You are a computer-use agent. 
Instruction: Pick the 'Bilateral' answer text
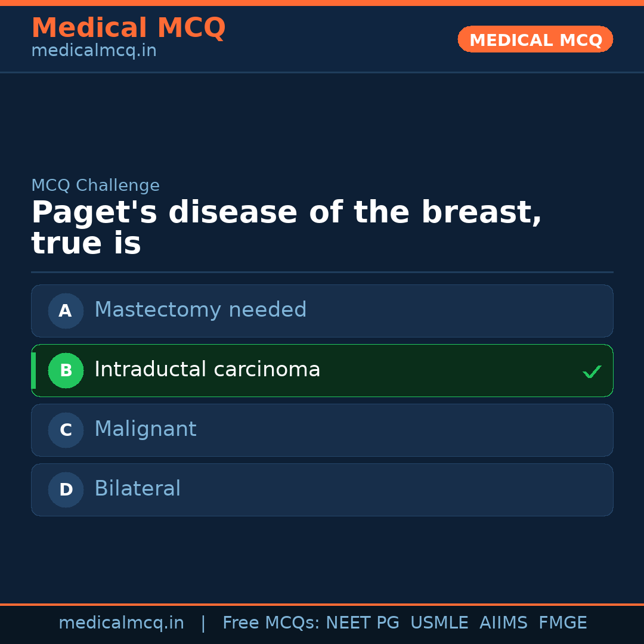point(137,489)
